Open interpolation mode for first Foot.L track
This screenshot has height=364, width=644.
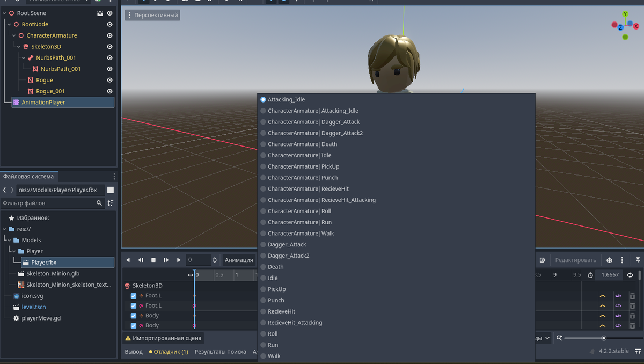point(603,296)
